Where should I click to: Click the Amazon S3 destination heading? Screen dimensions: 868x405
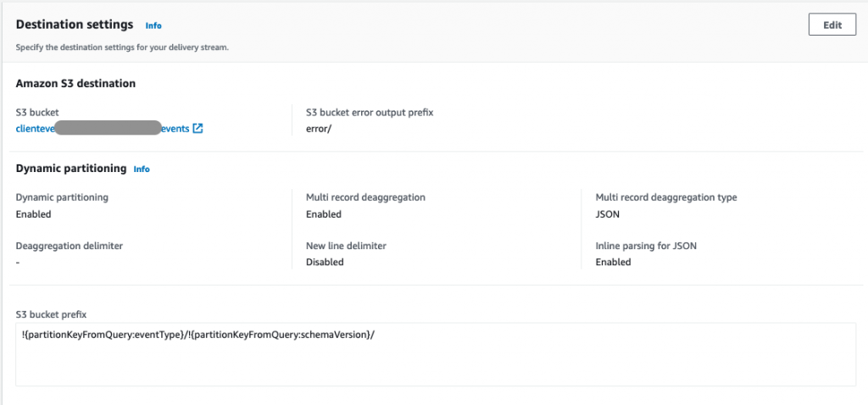click(75, 84)
